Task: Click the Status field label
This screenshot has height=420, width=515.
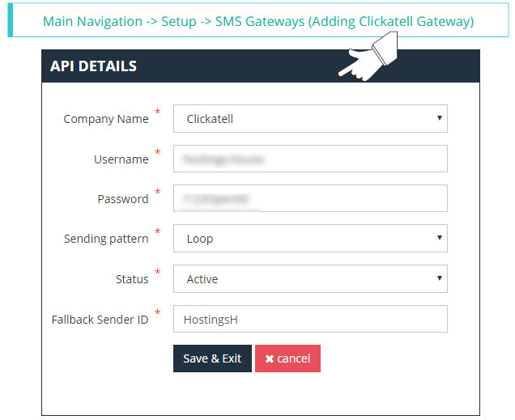Action: click(x=132, y=279)
